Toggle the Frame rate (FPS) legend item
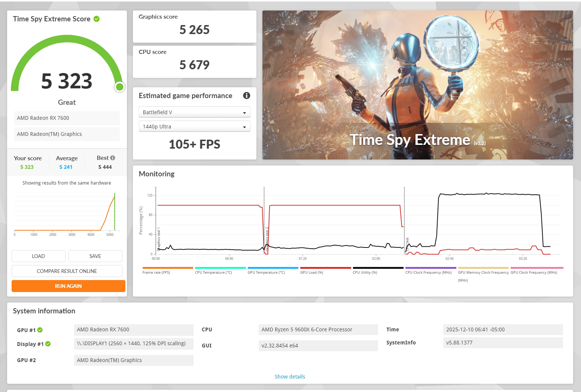 pos(156,273)
